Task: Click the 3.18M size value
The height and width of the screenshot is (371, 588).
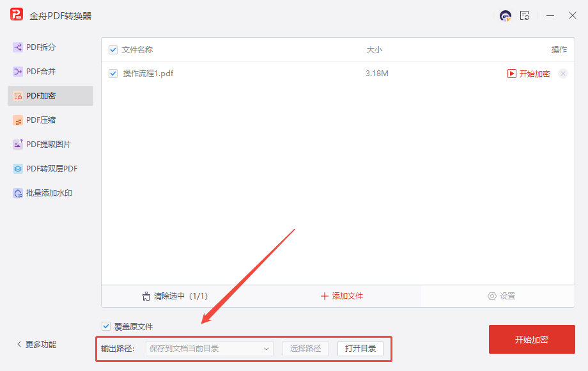Action: click(377, 74)
